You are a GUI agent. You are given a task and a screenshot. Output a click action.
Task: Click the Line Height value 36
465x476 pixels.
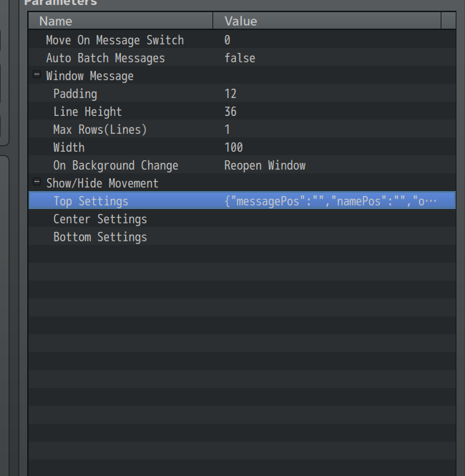(230, 112)
